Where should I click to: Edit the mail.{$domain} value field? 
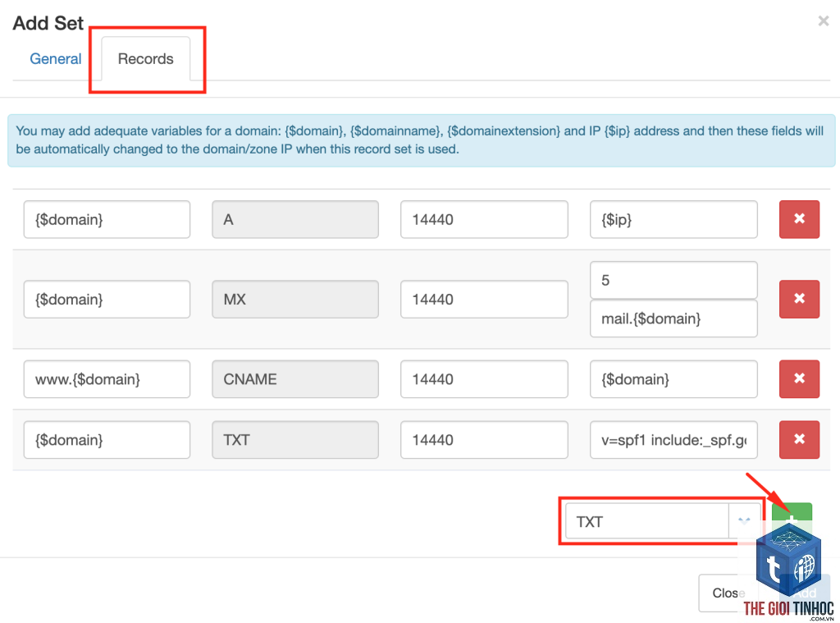[x=673, y=318]
